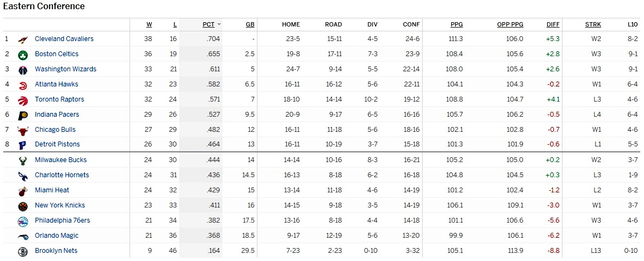644x261 pixels.
Task: Click the Cleveland Cavaliers team logo
Action: (23, 39)
